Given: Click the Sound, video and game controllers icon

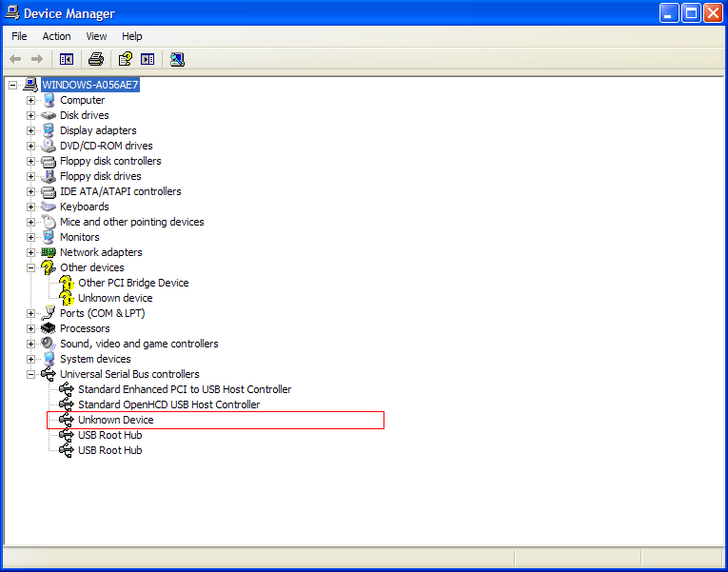Looking at the screenshot, I should click(x=49, y=344).
